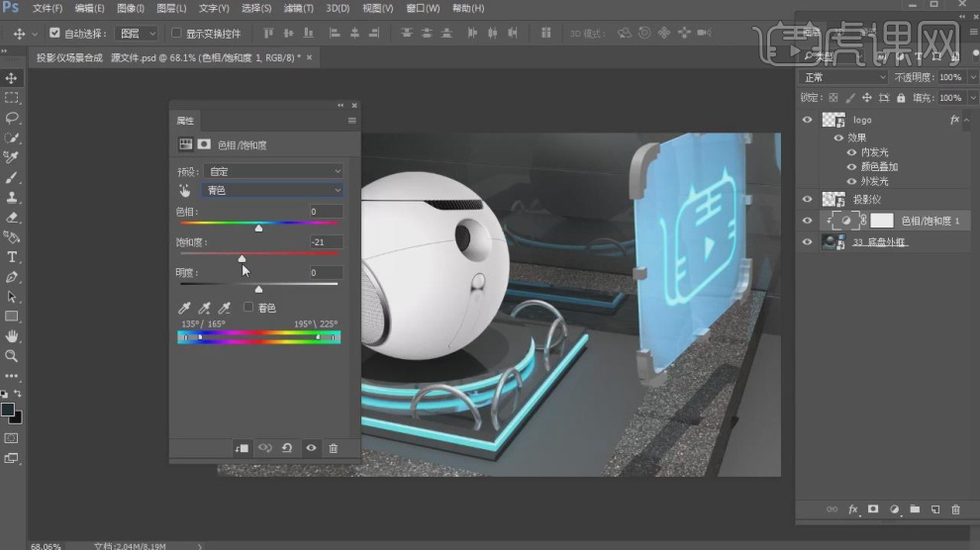Open the 正常 blend mode dropdown
Image resolution: width=980 pixels, height=550 pixels.
[844, 77]
